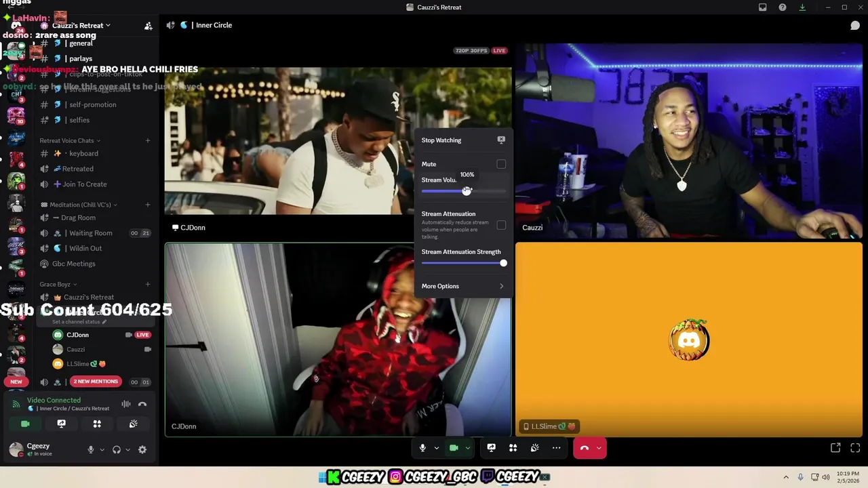
Task: Join the Retreated voice channel
Action: [x=95, y=169]
